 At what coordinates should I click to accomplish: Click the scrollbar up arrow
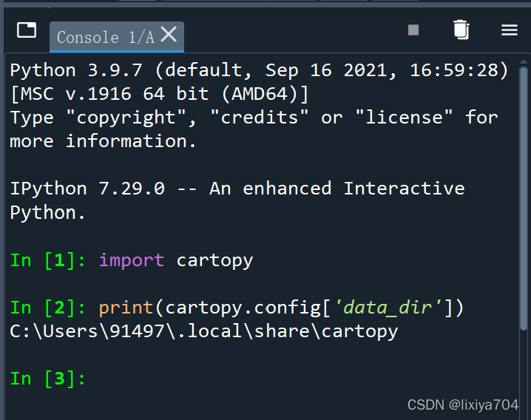tap(523, 61)
